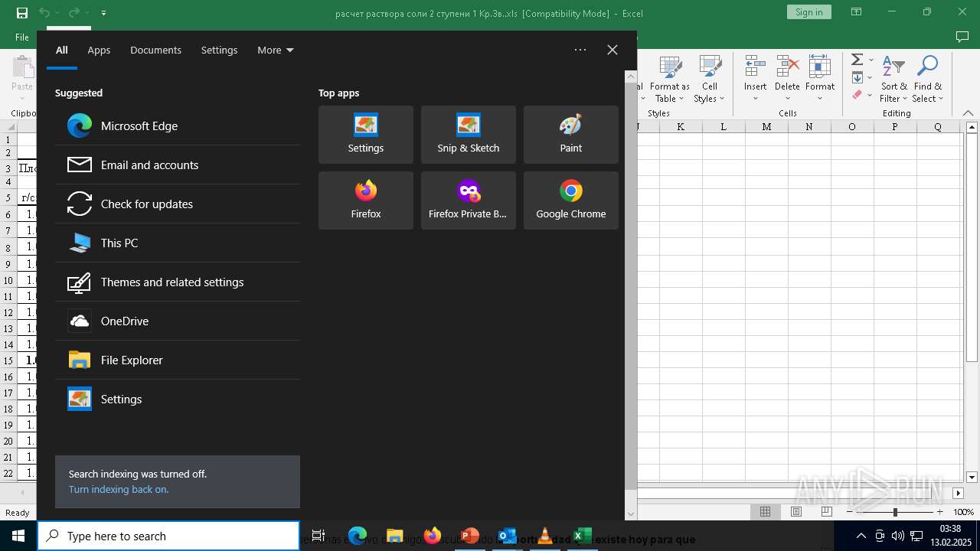Open Email and accounts suggestion
The image size is (980, 551).
coord(178,165)
